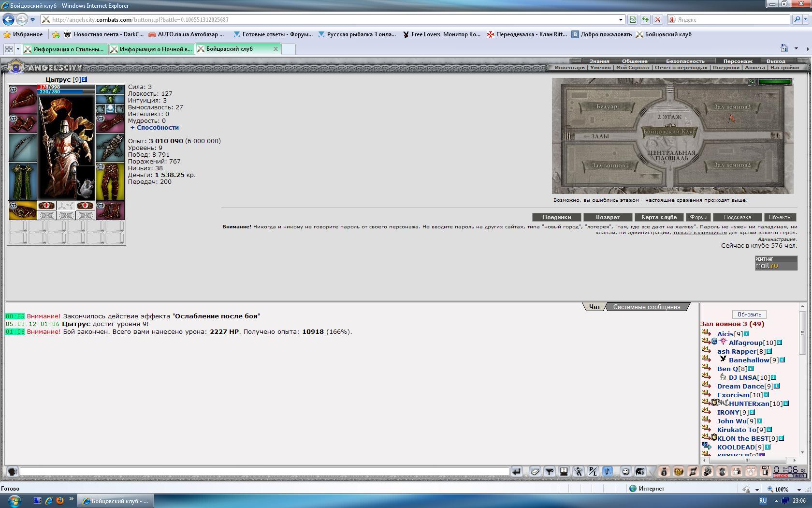
Task: Enter Зал воинов1 on the map
Action: pyautogui.click(x=610, y=165)
